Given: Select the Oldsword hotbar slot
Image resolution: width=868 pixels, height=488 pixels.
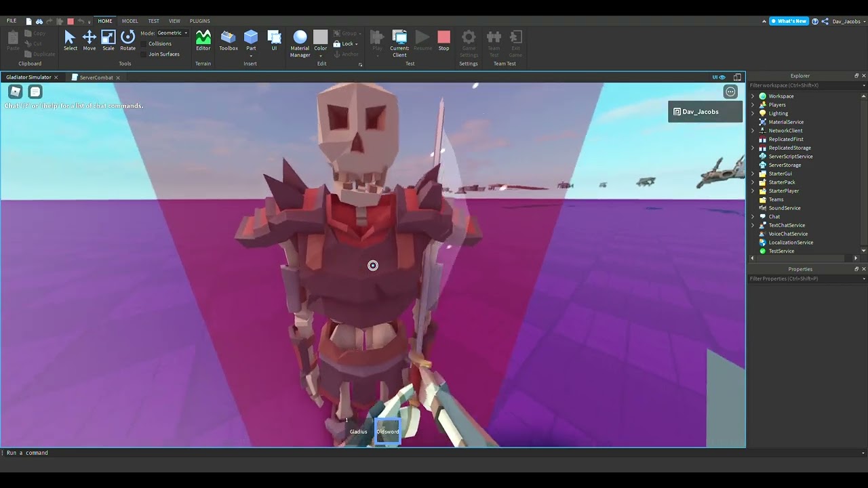Looking at the screenshot, I should 388,432.
